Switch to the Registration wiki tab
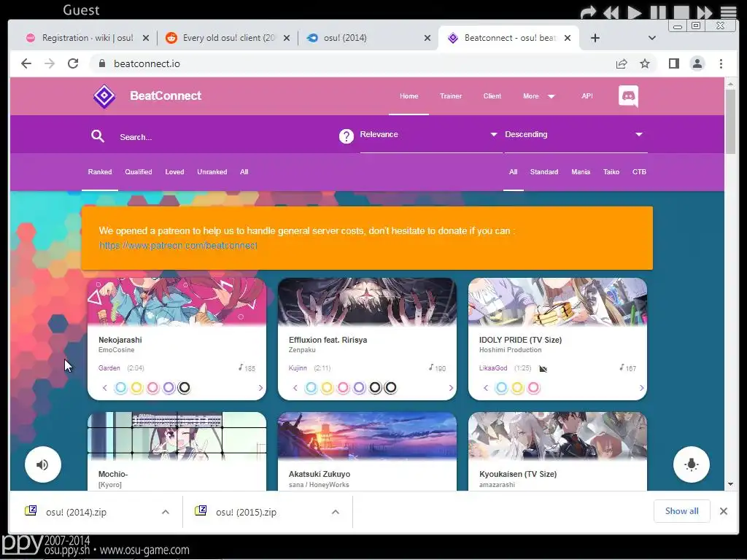The image size is (747, 560). (88, 38)
